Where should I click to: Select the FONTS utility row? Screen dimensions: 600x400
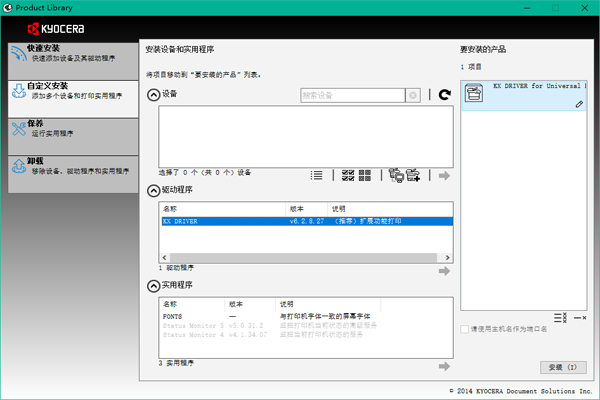(x=268, y=317)
